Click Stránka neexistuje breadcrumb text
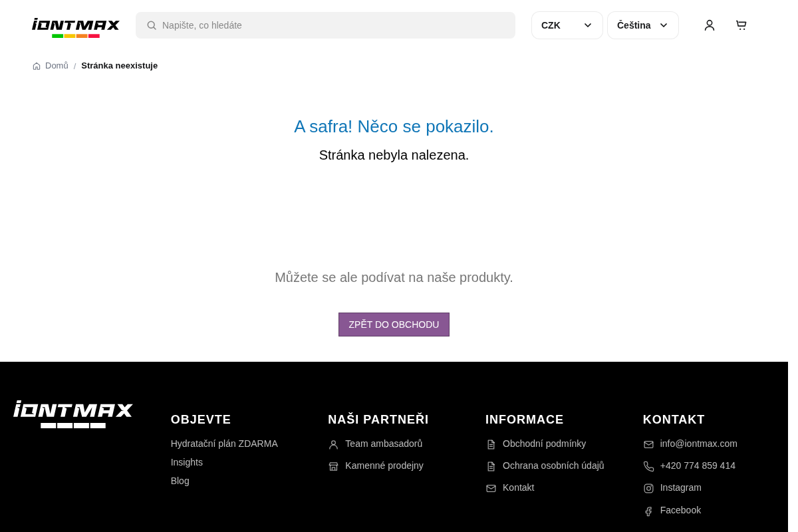This screenshot has width=798, height=532. point(119,66)
